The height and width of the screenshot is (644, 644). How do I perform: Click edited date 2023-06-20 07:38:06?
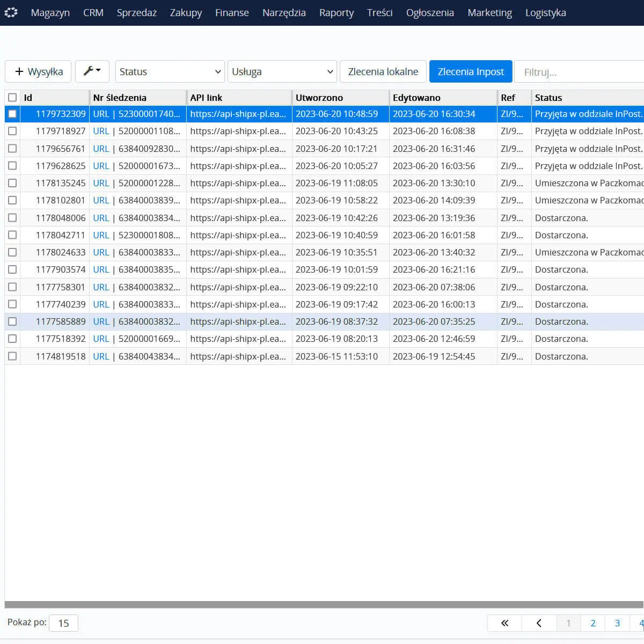click(x=434, y=287)
